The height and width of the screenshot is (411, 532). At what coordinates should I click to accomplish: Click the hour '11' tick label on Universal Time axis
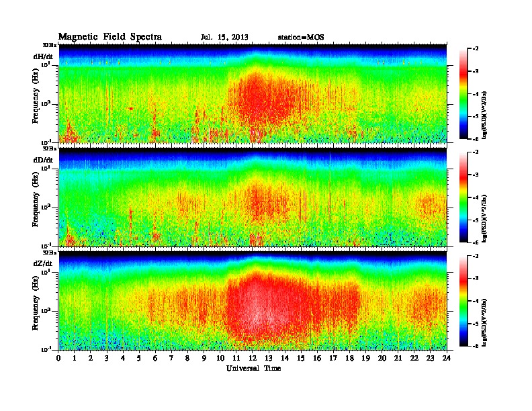tap(236, 359)
